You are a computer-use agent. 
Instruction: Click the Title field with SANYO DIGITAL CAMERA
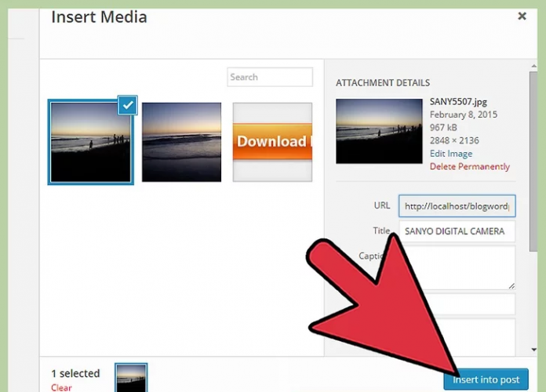pos(457,231)
